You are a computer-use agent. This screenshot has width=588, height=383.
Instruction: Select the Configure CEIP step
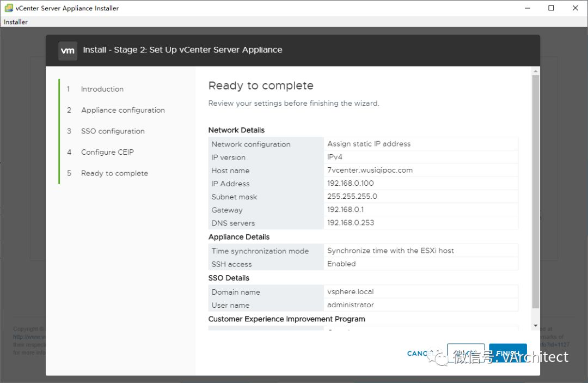[x=107, y=152]
